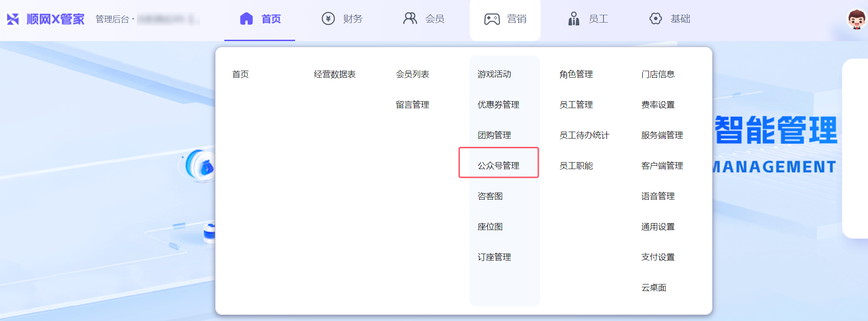The height and width of the screenshot is (321, 868).
Task: Click the gamepad icon for 营销
Action: click(492, 19)
